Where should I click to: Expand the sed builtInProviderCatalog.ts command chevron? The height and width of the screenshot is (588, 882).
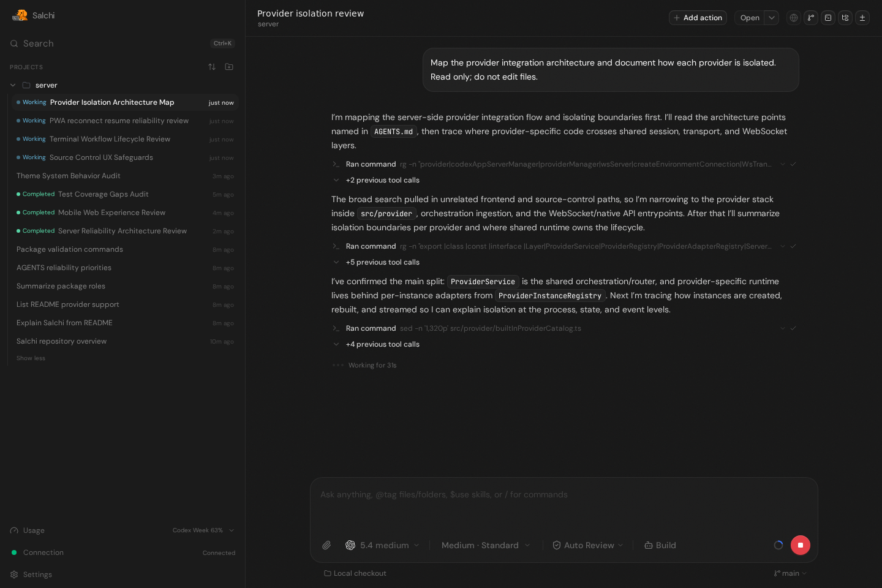(782, 328)
